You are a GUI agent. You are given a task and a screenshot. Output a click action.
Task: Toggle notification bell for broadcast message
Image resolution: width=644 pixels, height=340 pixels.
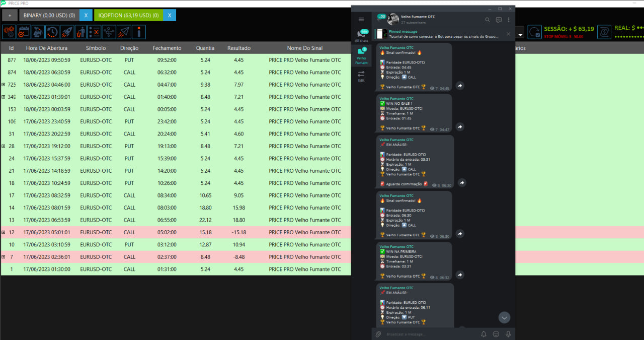484,334
